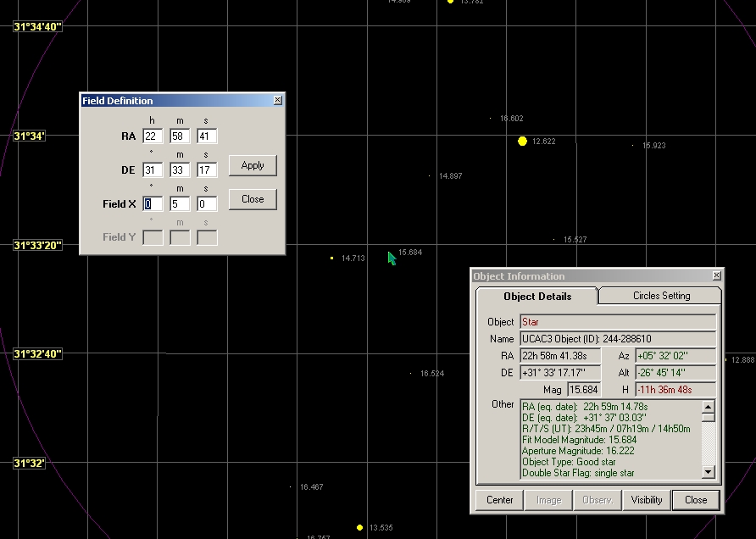The image size is (756, 539).
Task: Select the 'Double Star Flag: single star' line
Action: [x=578, y=473]
